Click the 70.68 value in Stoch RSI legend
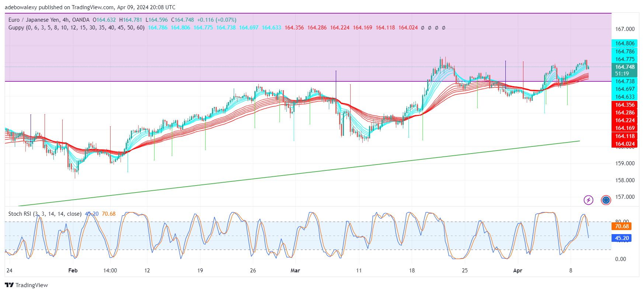The image size is (644, 293). tap(109, 214)
